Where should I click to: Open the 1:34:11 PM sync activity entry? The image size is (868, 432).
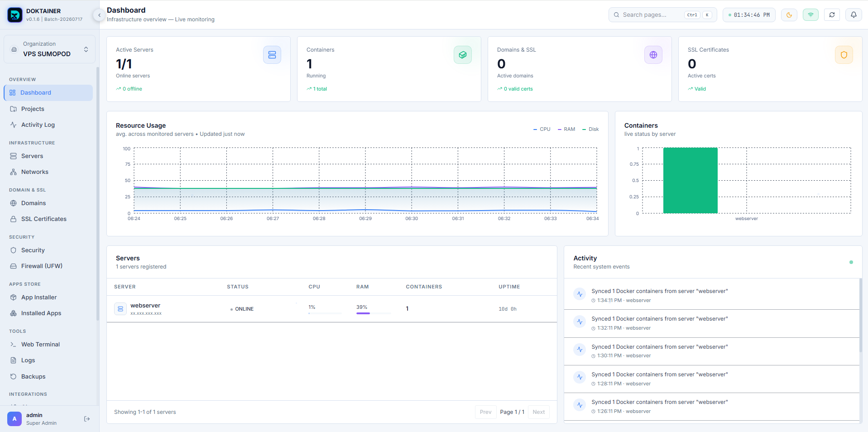(x=712, y=295)
